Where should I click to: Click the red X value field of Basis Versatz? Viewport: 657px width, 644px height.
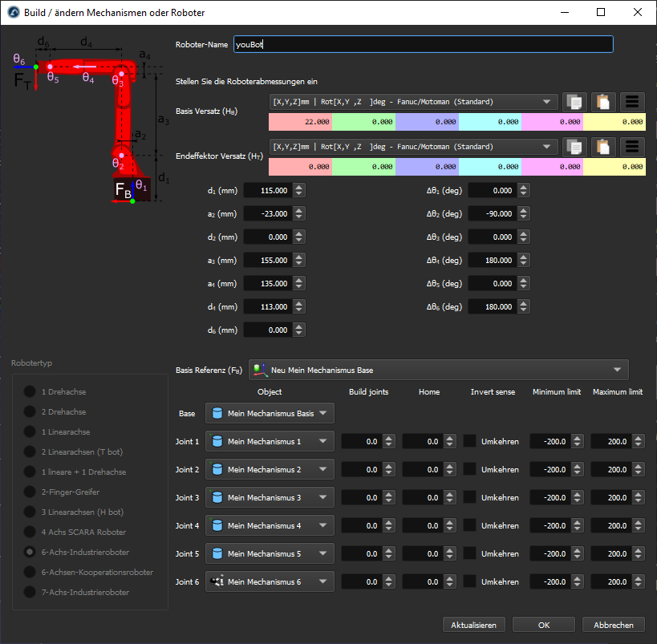click(300, 122)
